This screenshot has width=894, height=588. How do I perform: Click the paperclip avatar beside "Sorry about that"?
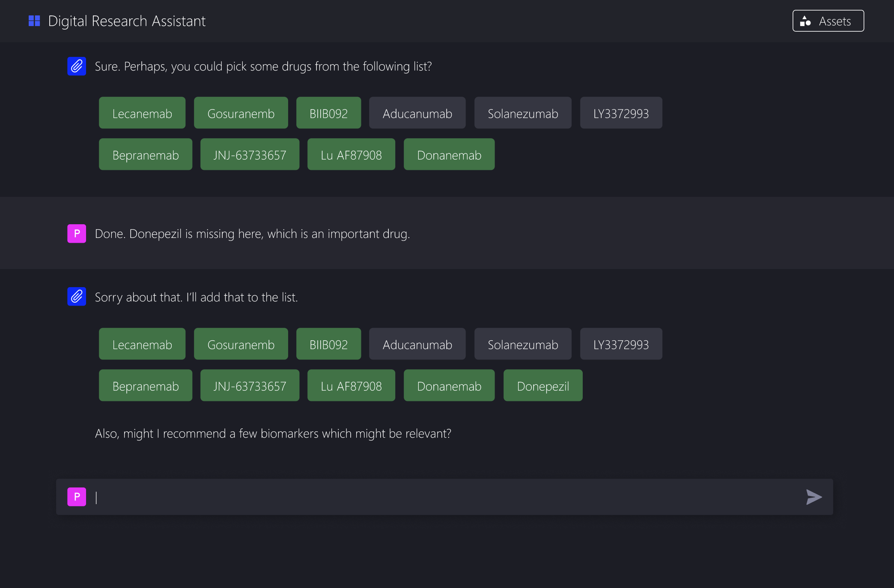[x=77, y=297]
